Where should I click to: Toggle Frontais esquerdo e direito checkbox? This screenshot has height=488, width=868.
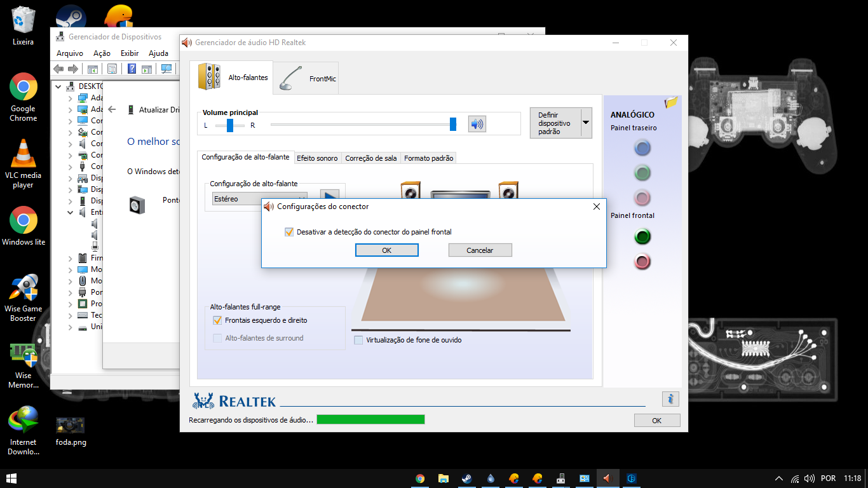217,320
